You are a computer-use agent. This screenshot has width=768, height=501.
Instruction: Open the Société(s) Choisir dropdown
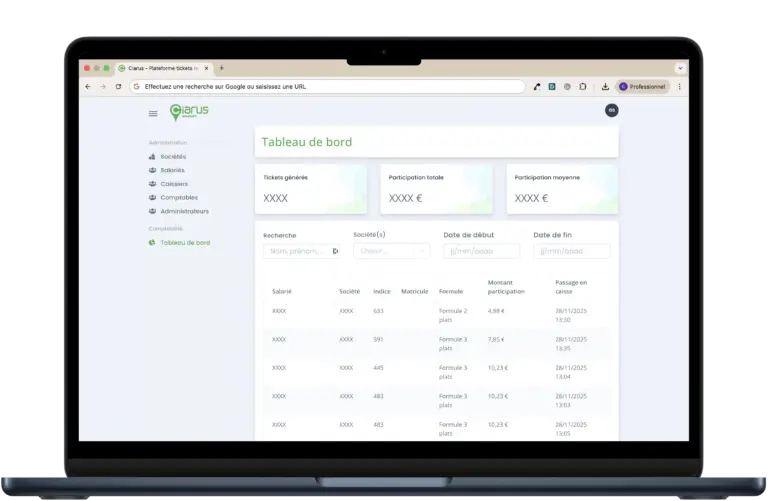point(391,251)
